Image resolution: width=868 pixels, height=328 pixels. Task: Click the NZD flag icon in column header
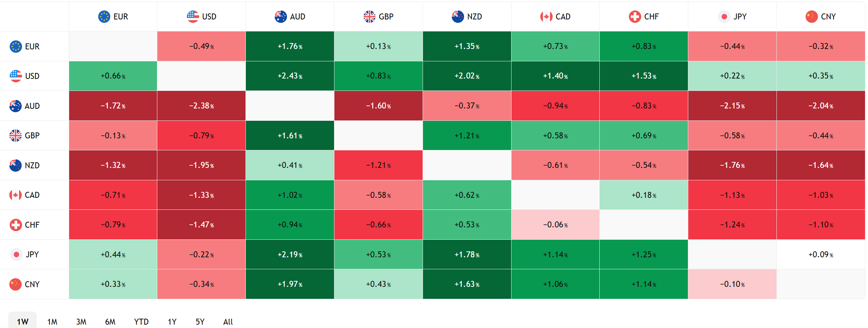click(x=458, y=16)
